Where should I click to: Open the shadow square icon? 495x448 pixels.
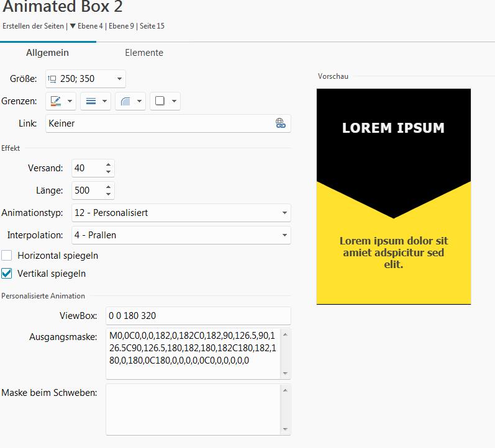[160, 101]
